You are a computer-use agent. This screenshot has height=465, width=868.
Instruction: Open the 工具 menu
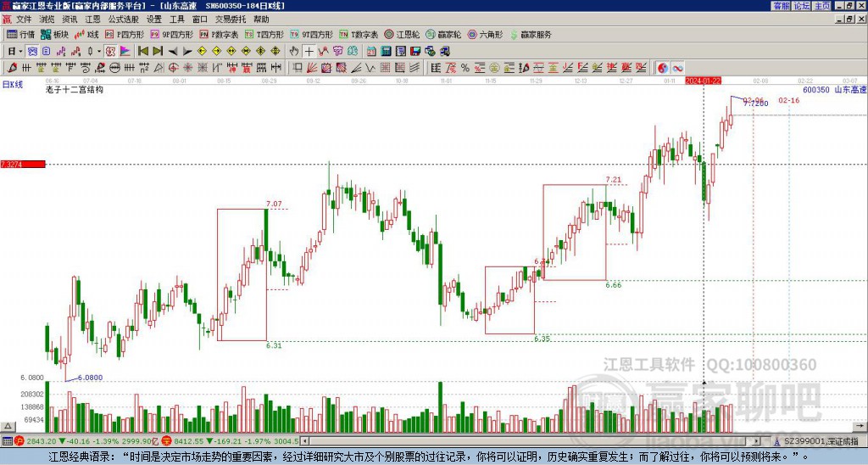[x=176, y=20]
